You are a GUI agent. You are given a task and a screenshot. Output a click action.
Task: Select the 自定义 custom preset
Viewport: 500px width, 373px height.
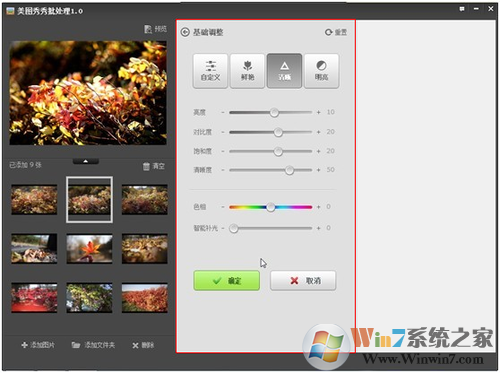(x=210, y=71)
